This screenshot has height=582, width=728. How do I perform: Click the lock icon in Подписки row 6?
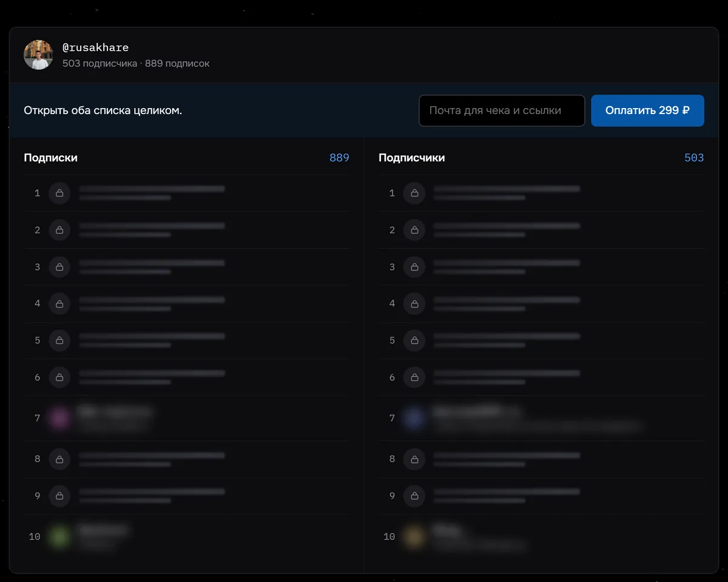pos(59,377)
